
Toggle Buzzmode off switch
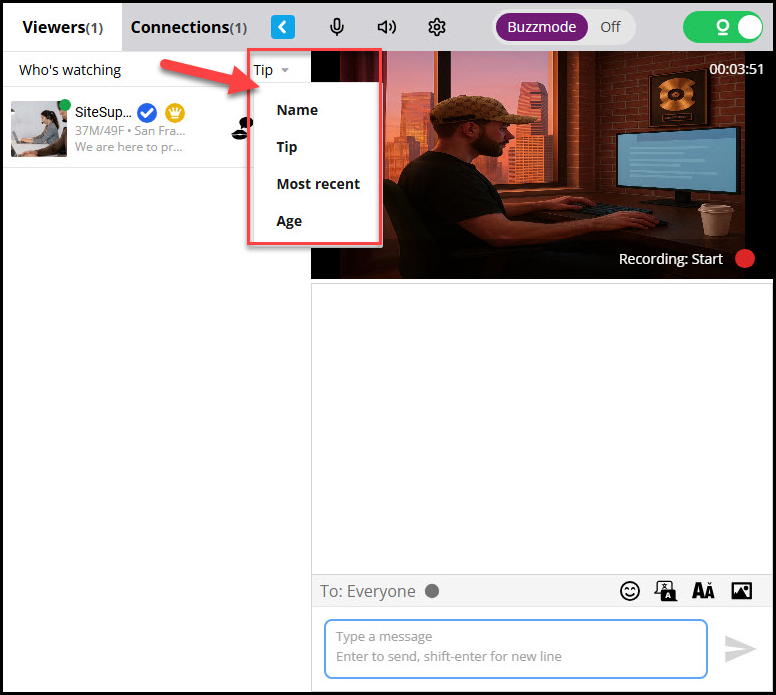click(564, 27)
